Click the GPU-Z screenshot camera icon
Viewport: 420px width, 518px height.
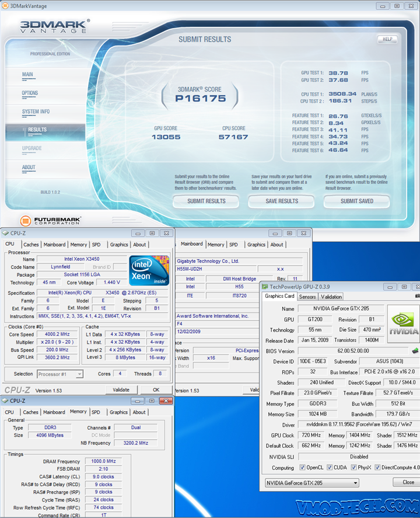[x=417, y=296]
